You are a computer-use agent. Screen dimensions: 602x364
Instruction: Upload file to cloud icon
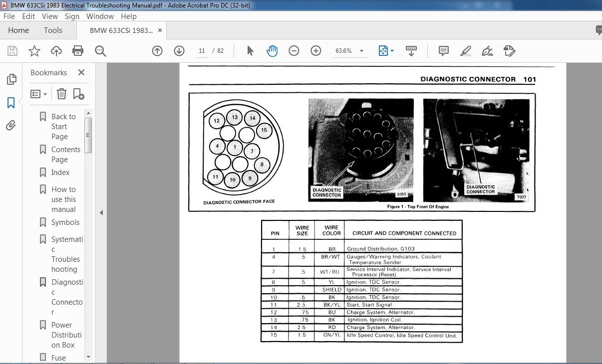coord(56,51)
